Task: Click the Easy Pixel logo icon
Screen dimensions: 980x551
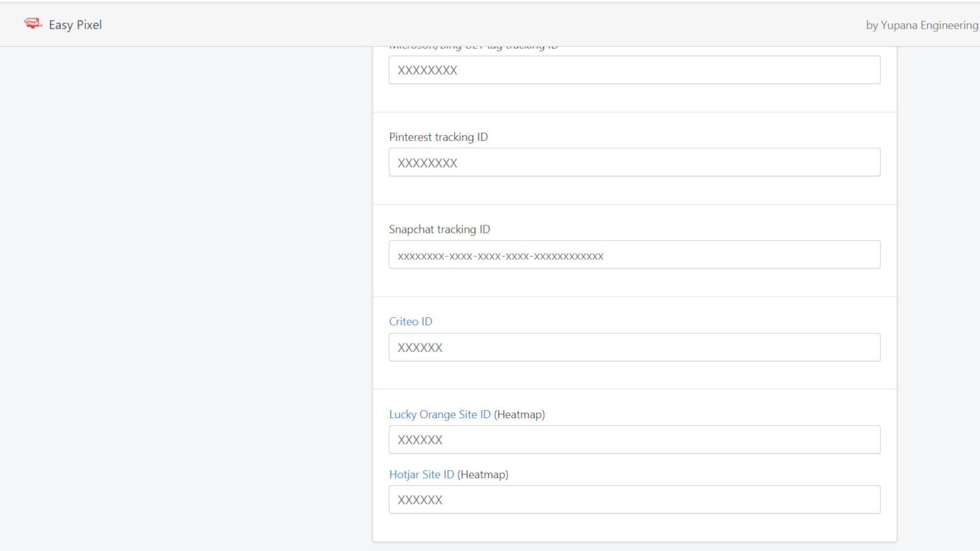Action: point(33,24)
